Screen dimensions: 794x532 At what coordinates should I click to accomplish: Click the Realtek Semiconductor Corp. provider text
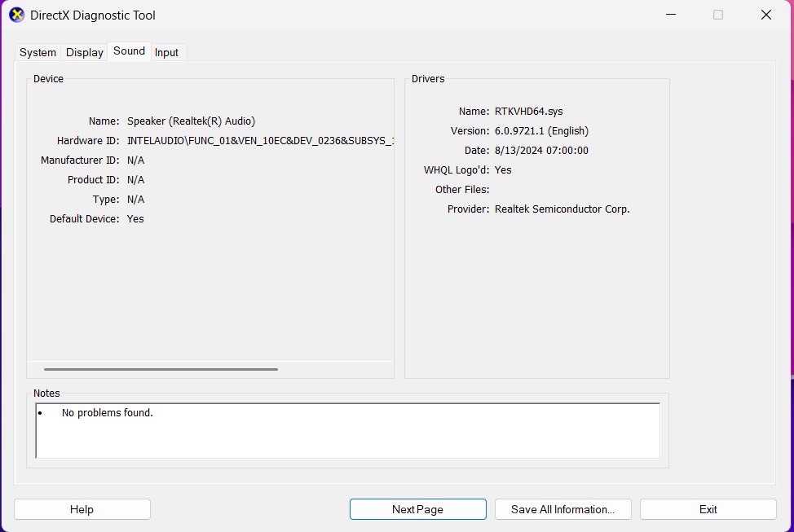click(562, 209)
